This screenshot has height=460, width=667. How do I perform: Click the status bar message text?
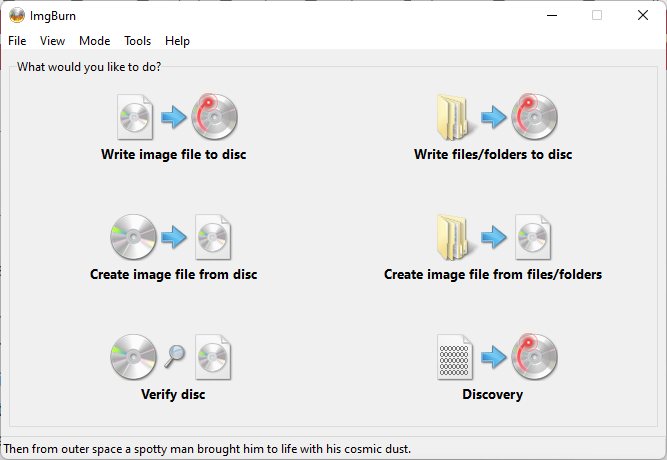point(207,449)
